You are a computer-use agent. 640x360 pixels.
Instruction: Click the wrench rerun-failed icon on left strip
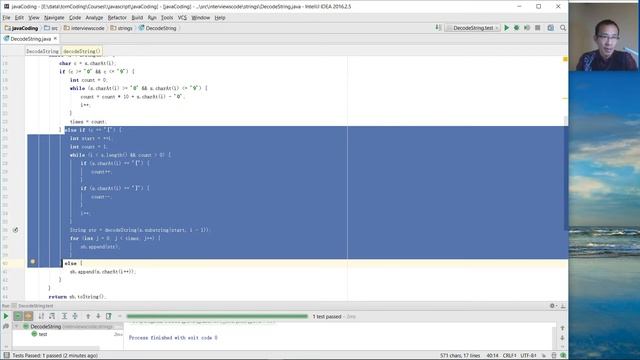pos(6,327)
